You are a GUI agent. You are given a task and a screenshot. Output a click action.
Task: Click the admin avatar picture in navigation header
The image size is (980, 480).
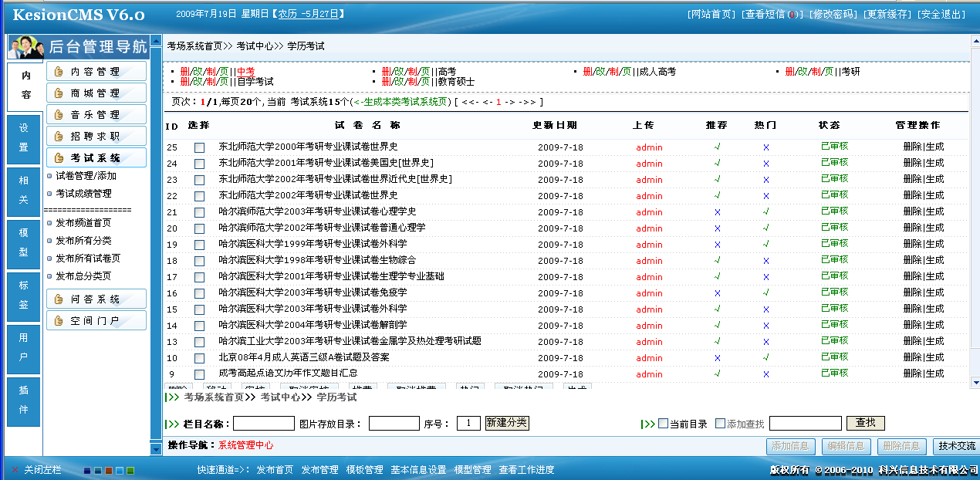25,48
